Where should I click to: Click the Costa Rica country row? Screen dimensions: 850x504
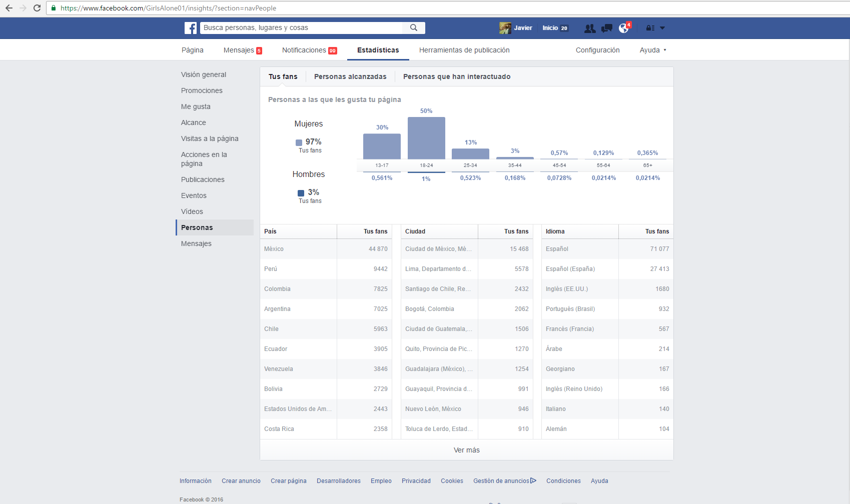(326, 429)
